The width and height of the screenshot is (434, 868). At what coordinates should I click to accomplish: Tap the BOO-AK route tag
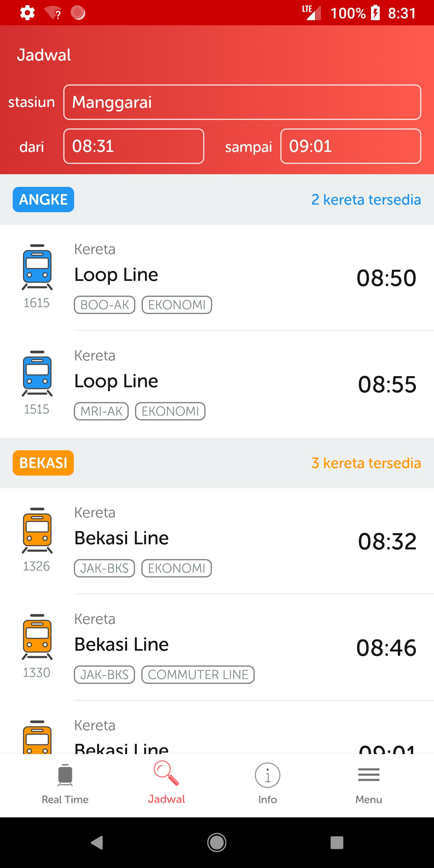[x=105, y=305]
